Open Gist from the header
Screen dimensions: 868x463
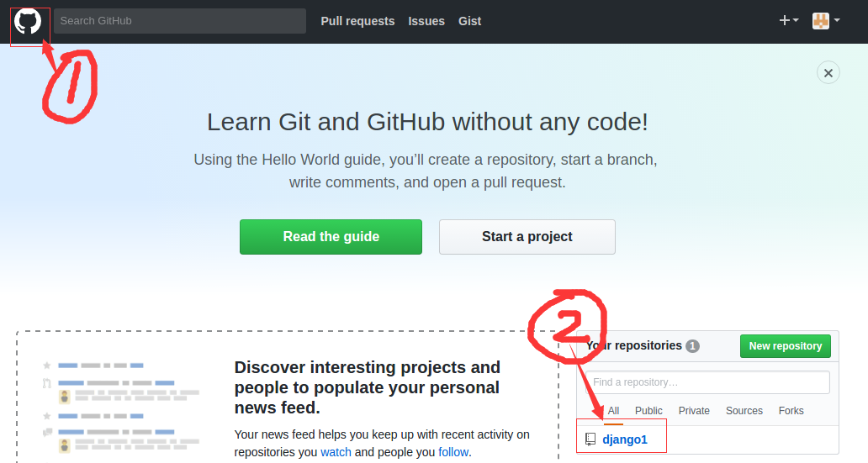[x=469, y=21]
